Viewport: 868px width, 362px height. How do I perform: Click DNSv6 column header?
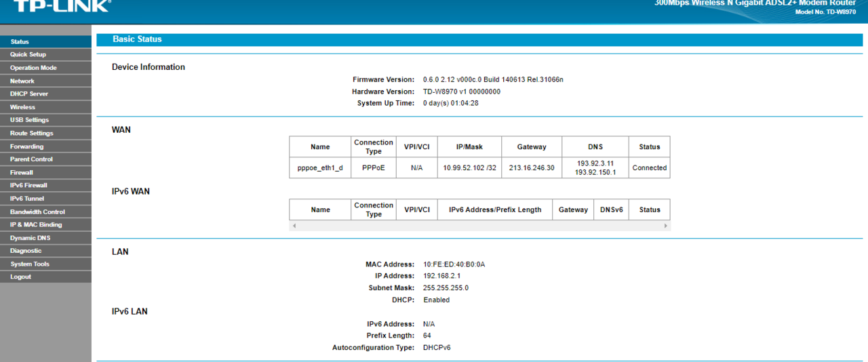pyautogui.click(x=612, y=210)
